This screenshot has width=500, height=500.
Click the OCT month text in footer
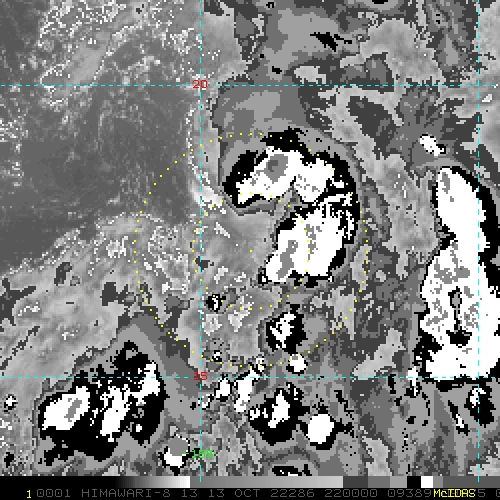click(247, 493)
